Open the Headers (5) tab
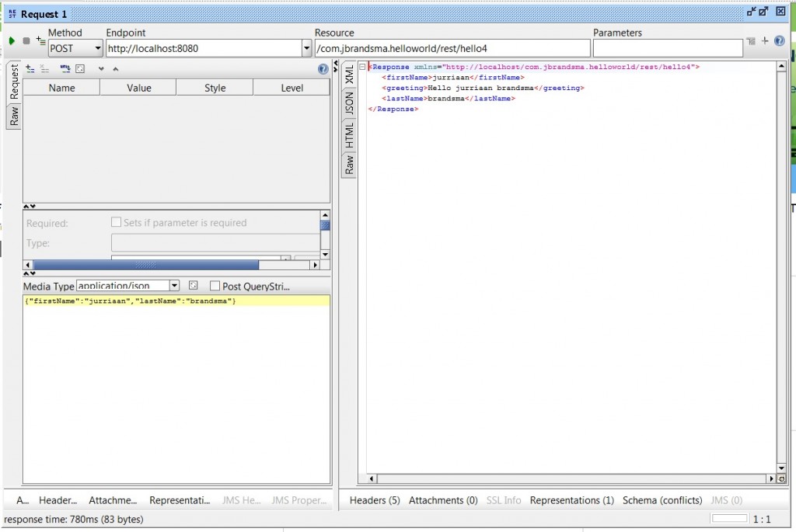Viewport: 796px width, 532px height. [375, 500]
